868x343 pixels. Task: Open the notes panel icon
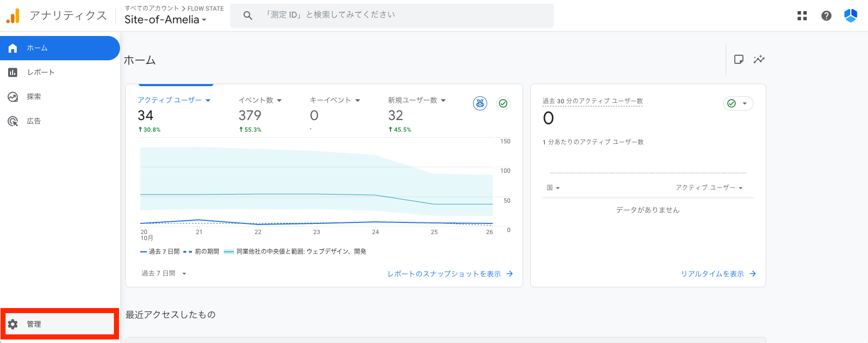pos(739,59)
